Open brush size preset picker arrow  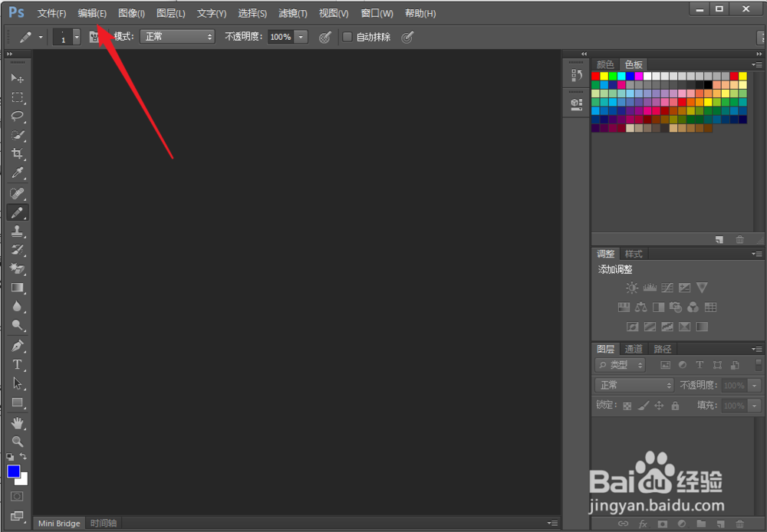76,37
